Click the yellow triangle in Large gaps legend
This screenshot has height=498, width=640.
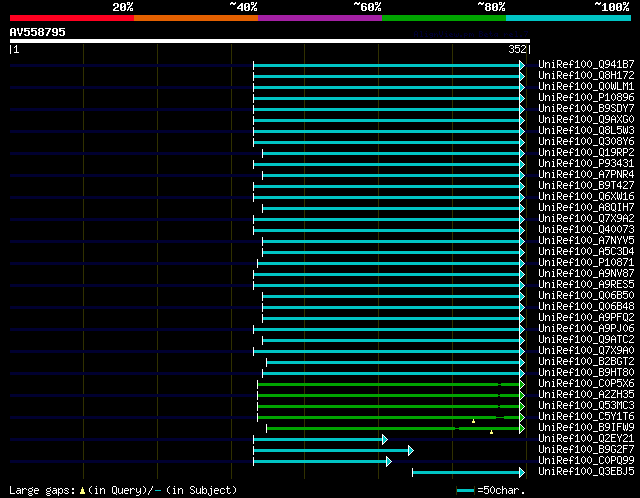click(x=82, y=491)
